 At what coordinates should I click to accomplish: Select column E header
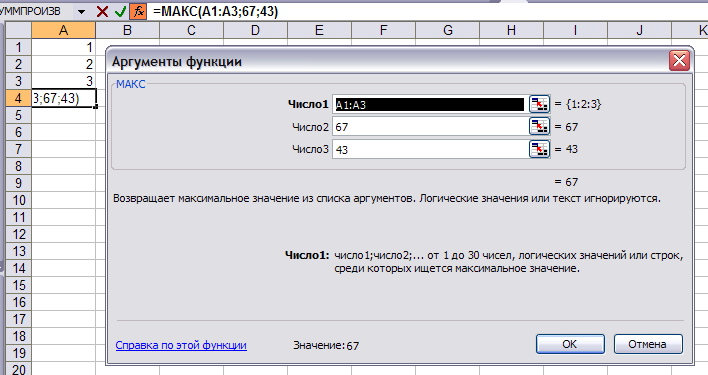coord(319,30)
